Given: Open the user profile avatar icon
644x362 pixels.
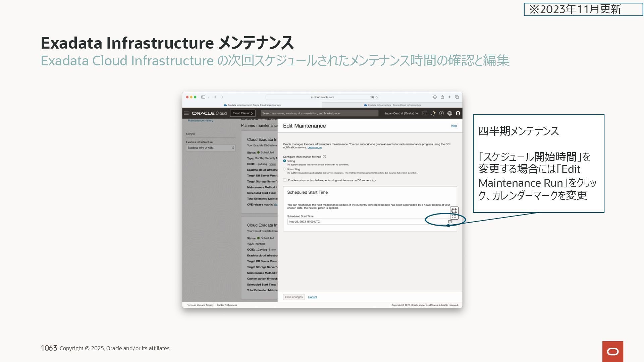Looking at the screenshot, I should [x=458, y=113].
